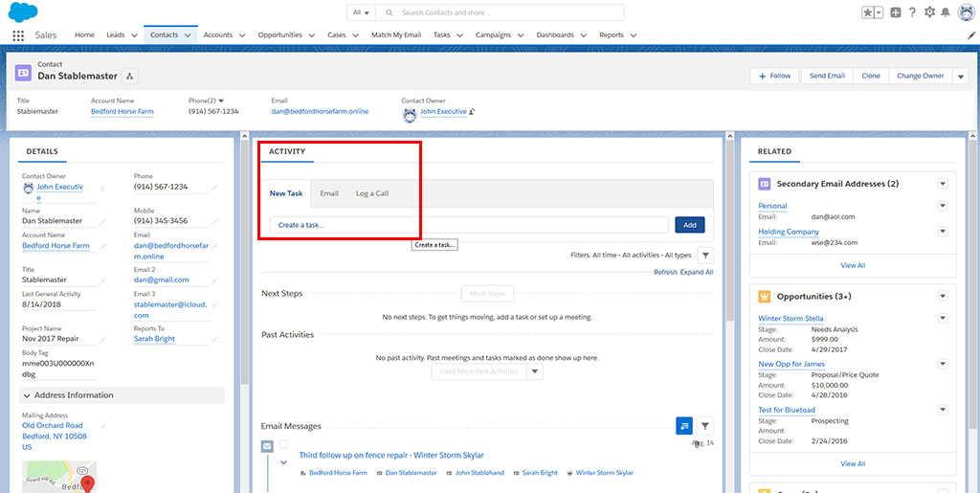
Task: Tick the checkbox on the email message
Action: tap(283, 445)
